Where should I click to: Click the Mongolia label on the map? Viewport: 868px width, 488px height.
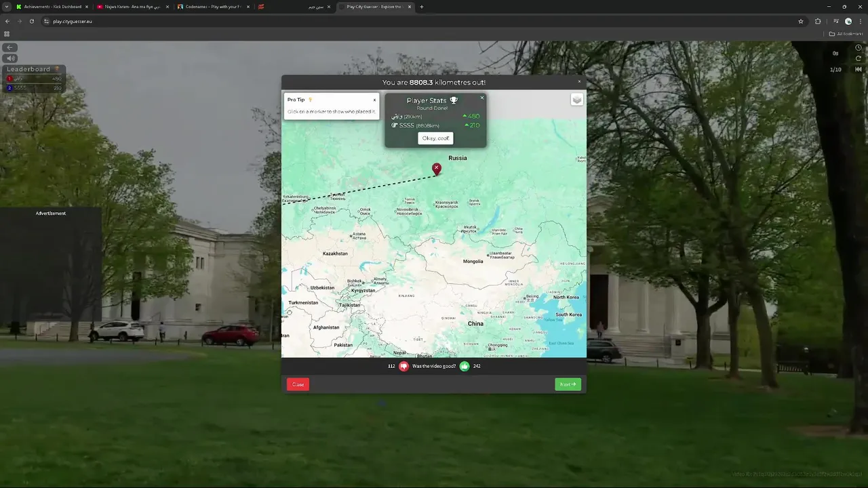click(x=473, y=261)
